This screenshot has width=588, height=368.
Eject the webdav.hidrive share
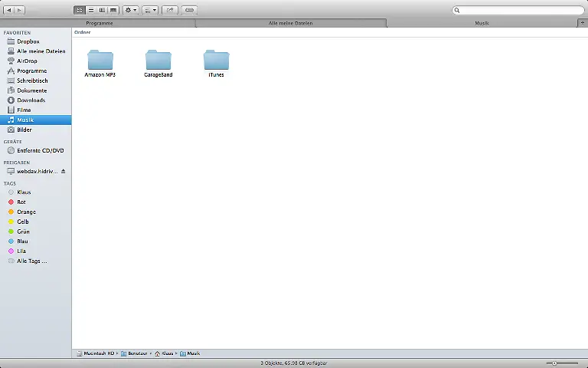click(x=63, y=171)
